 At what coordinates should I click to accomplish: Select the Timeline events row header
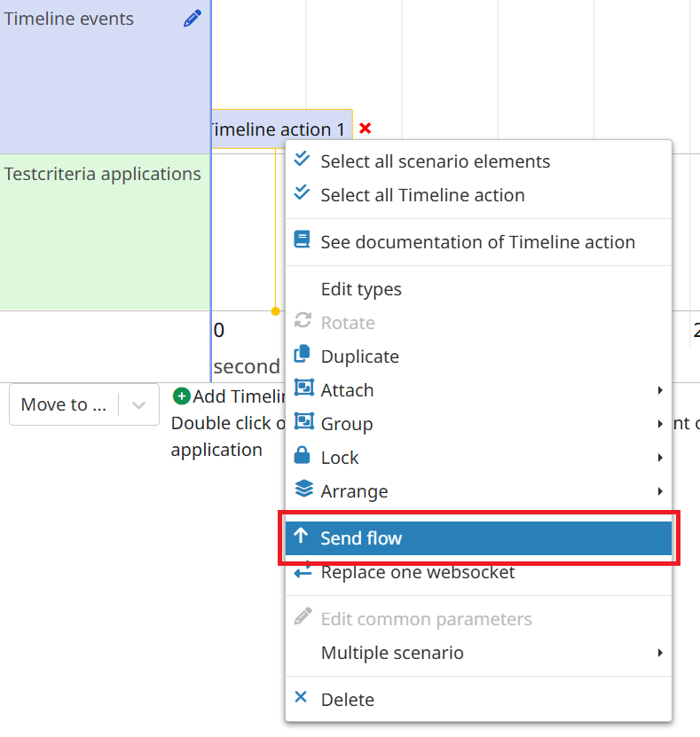(x=106, y=76)
